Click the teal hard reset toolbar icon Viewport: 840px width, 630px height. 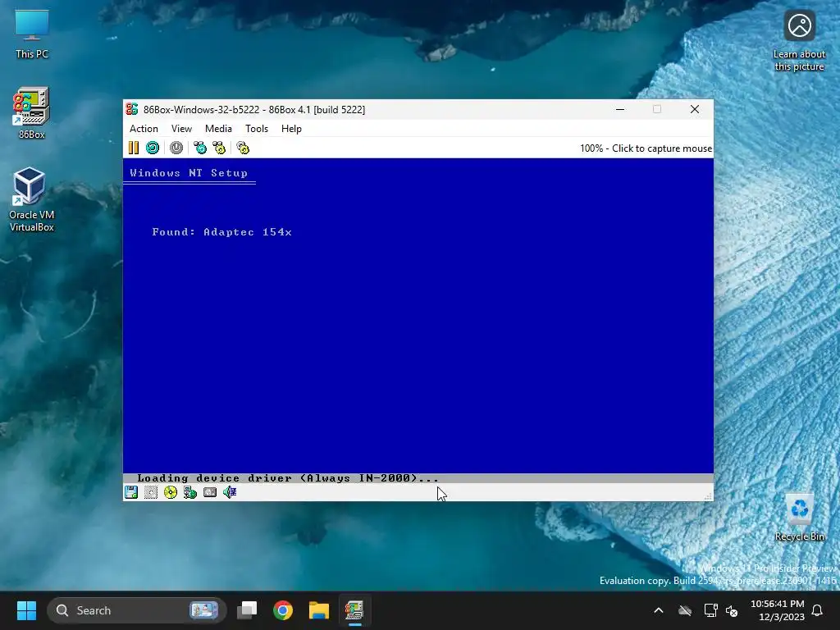point(153,148)
